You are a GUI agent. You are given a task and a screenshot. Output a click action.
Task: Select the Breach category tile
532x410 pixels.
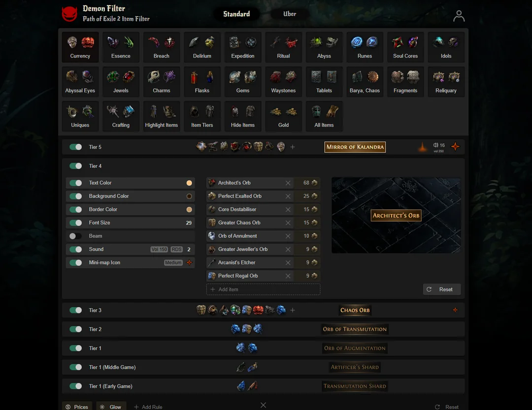coord(162,47)
